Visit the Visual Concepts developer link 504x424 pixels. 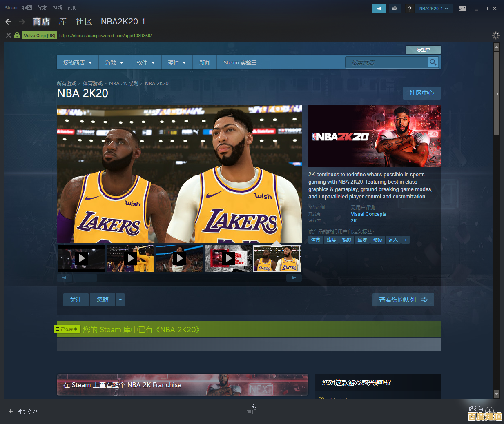368,214
